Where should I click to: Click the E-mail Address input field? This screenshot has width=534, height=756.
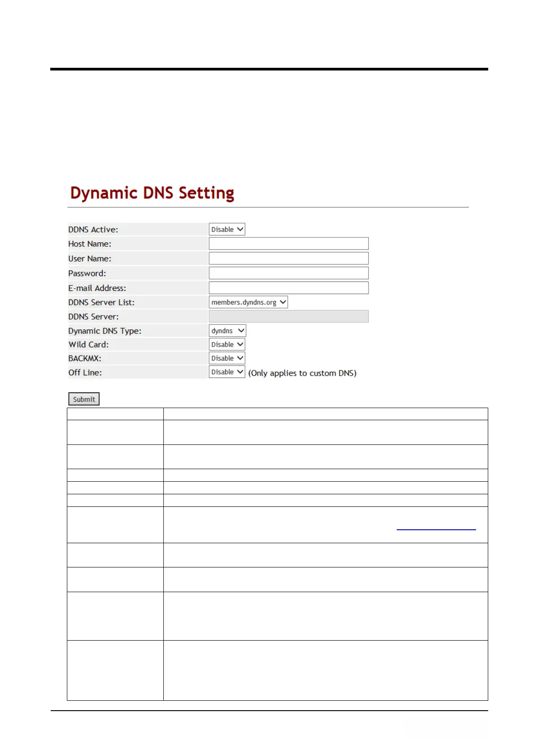289,288
